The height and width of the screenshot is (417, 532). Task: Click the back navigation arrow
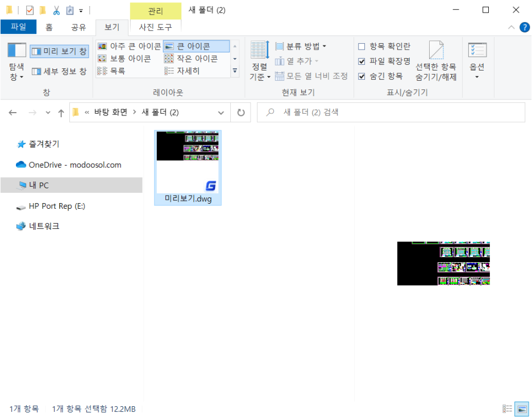click(13, 113)
